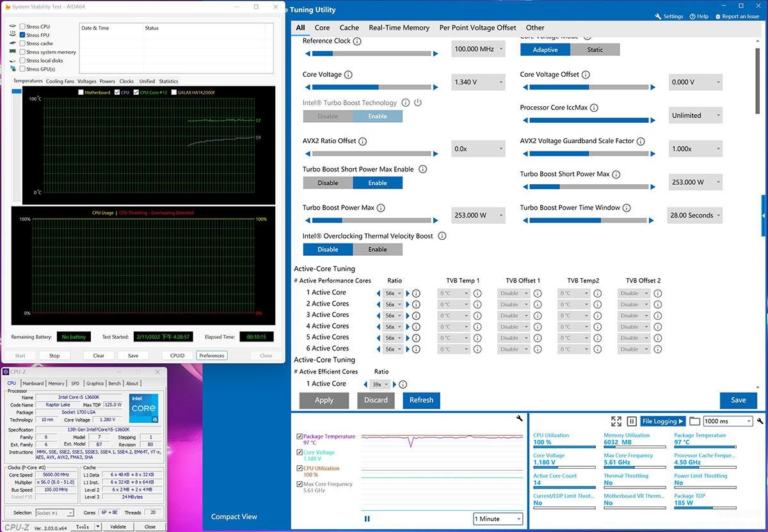Open monitor settings wrench beside 1000 ms
Image resolution: width=768 pixels, height=532 pixels.
(x=760, y=421)
